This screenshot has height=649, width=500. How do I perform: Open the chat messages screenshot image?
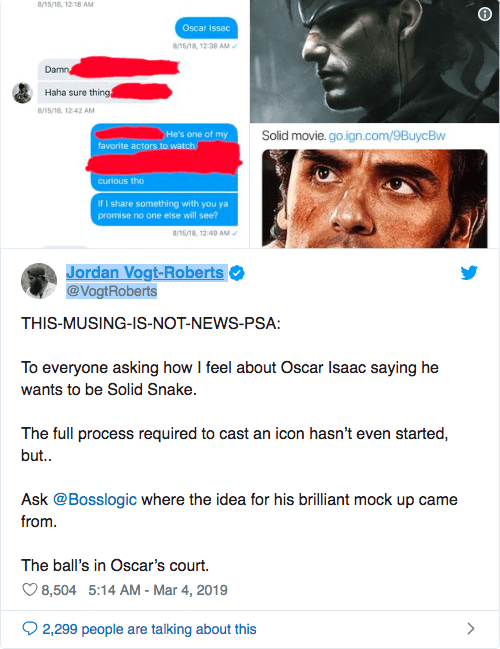click(x=125, y=124)
